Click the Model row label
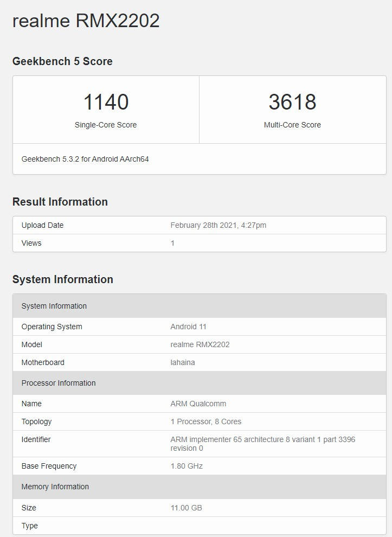Viewport: 392px width, 537px height. tap(31, 344)
